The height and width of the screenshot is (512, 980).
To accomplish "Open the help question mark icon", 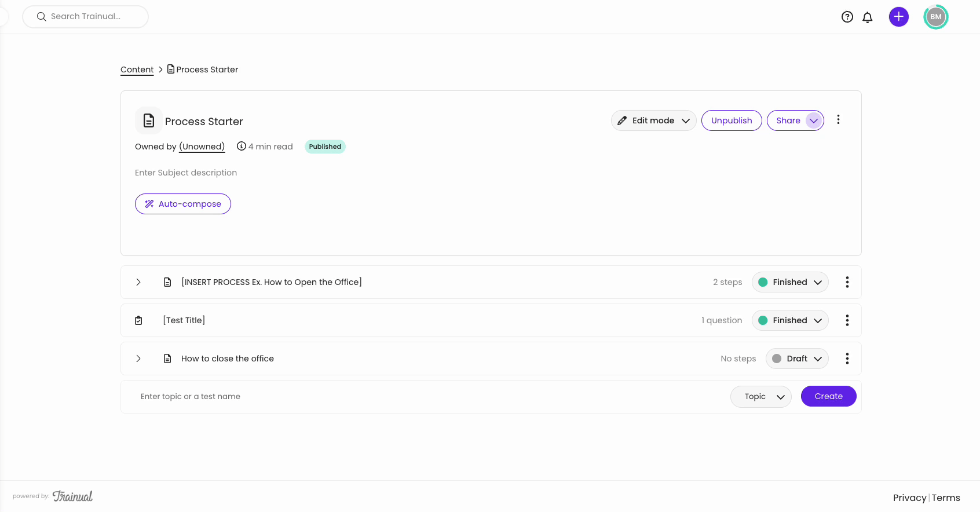I will point(847,17).
